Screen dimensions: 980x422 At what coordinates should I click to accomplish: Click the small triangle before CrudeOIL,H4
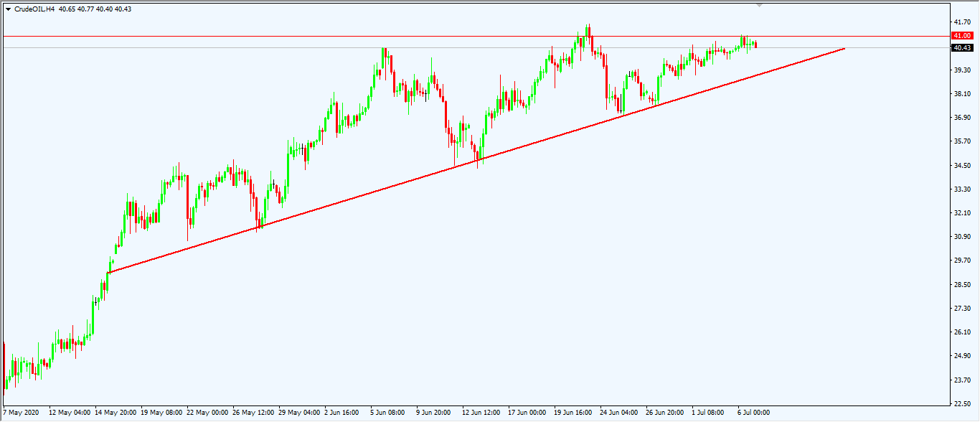pyautogui.click(x=8, y=9)
